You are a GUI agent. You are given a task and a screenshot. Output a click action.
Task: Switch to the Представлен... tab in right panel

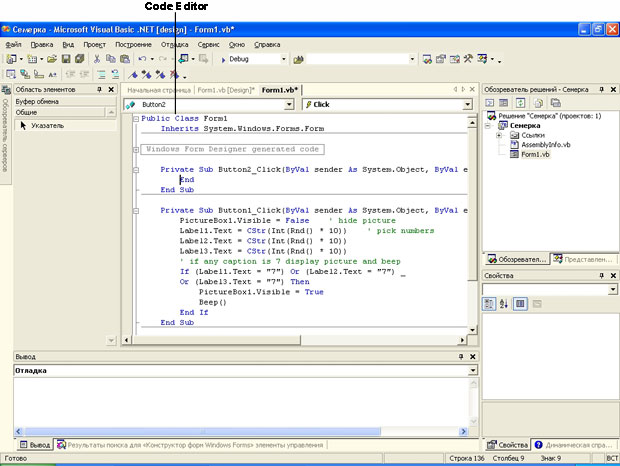[x=584, y=259]
